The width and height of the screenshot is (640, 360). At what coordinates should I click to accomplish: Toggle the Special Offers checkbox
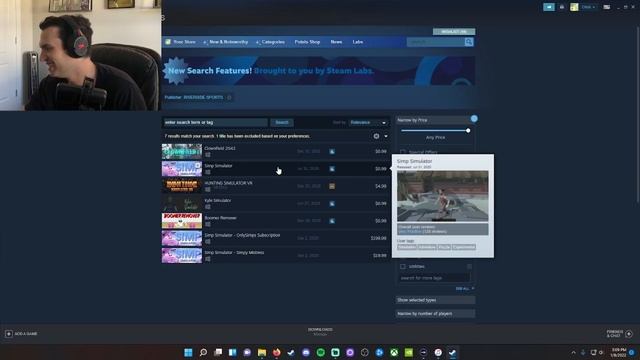pos(403,152)
